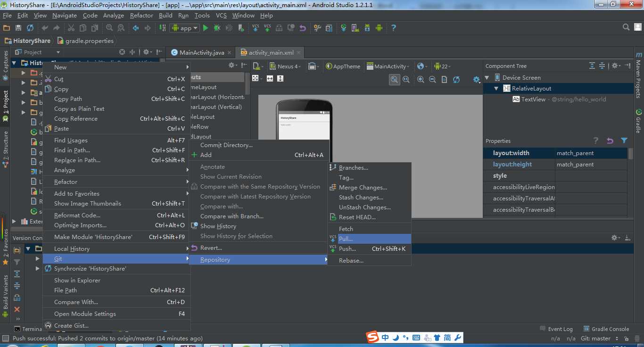This screenshot has height=347, width=644.
Task: Zoom out on the layout preview
Action: tap(432, 80)
